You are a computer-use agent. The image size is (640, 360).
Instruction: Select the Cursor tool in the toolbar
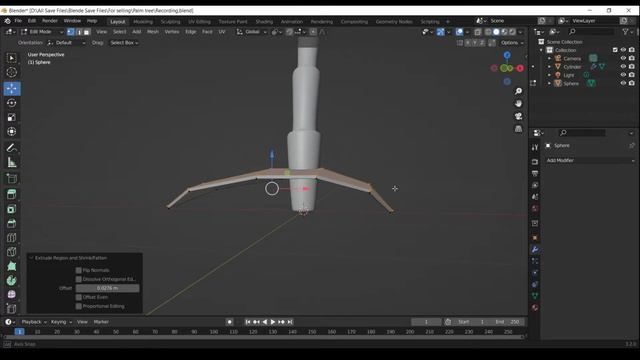[11, 72]
